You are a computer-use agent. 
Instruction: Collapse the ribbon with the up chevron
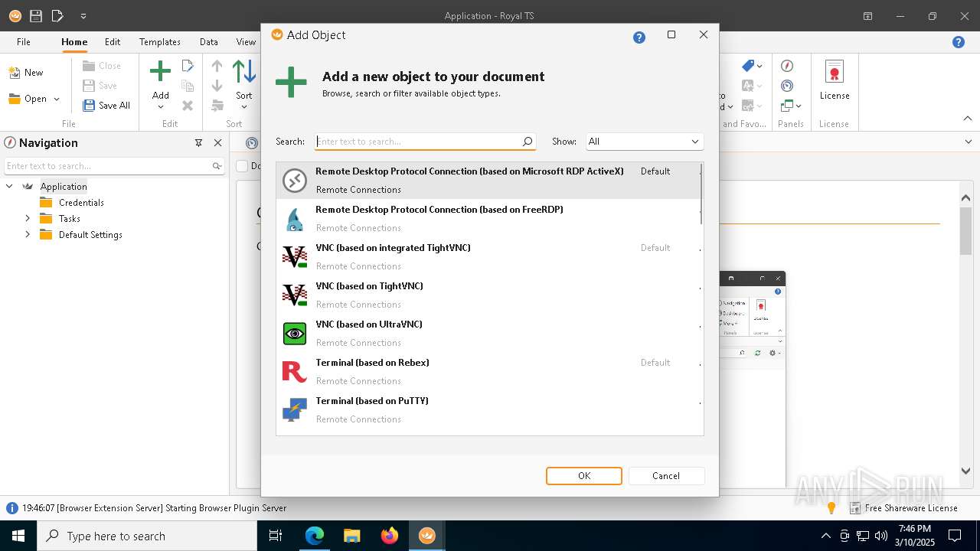tap(968, 119)
